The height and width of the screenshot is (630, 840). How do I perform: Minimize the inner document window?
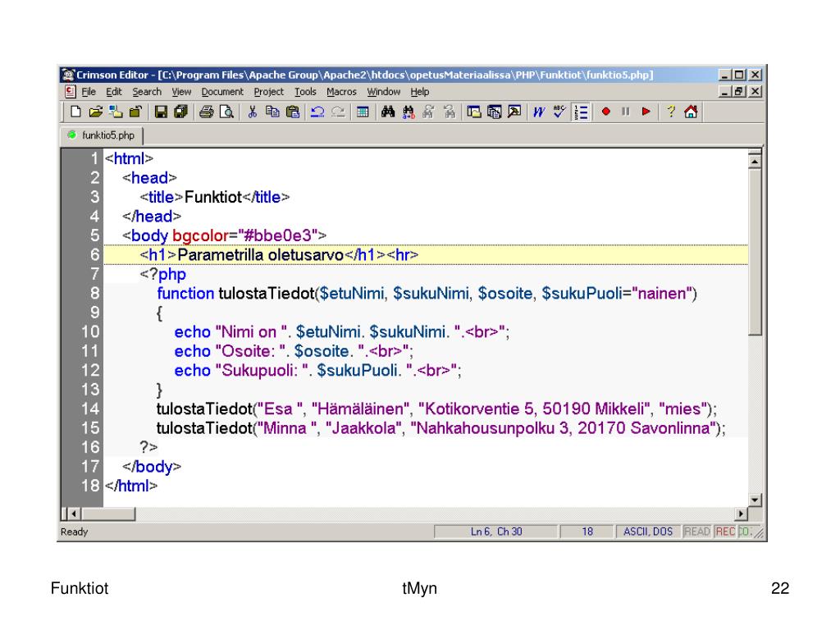coord(724,92)
